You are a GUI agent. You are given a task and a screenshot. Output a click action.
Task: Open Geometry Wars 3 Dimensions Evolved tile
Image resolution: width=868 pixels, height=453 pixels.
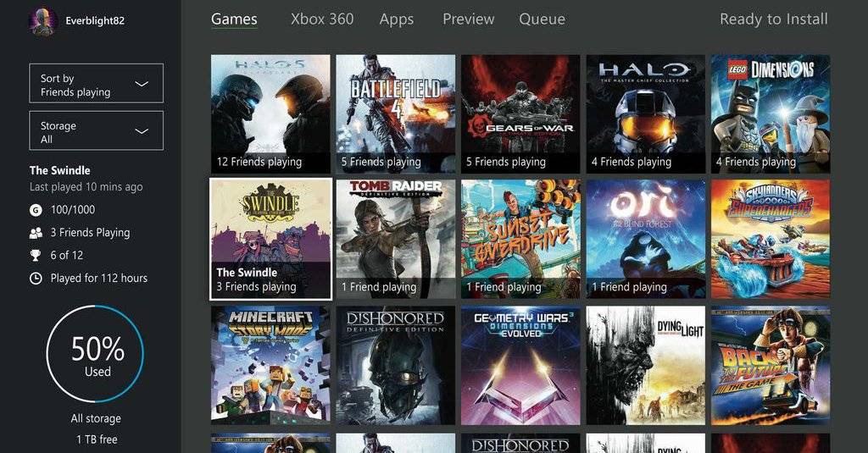point(520,366)
